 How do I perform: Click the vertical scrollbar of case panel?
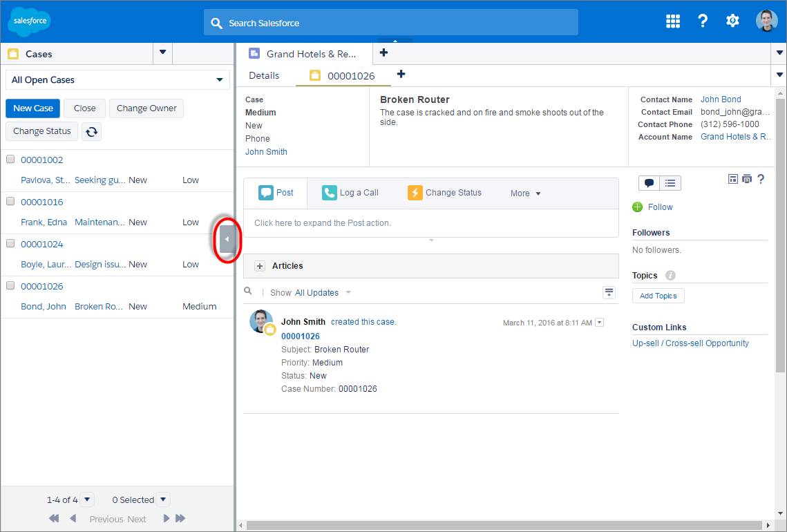pyautogui.click(x=781, y=236)
